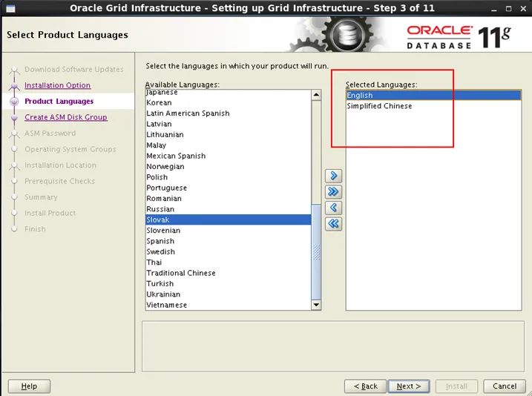
Task: Click the disabled Install button
Action: [x=456, y=386]
